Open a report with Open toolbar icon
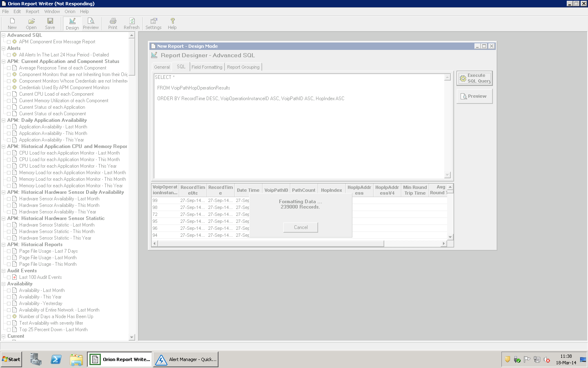The width and height of the screenshot is (588, 368). pos(31,24)
